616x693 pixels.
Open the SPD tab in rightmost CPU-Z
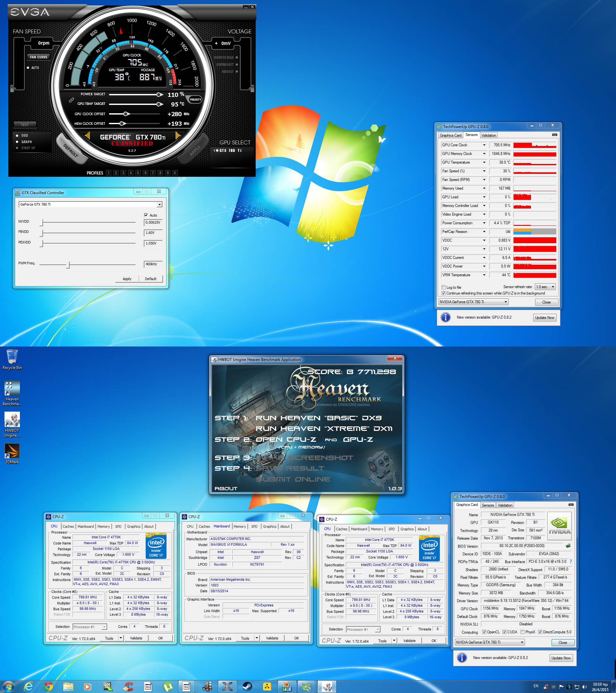[x=391, y=529]
